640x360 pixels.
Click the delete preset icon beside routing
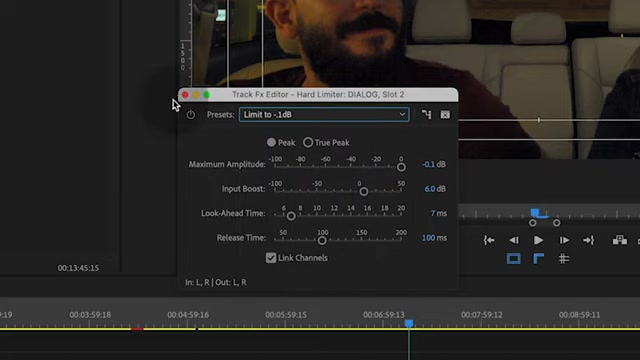tap(445, 115)
